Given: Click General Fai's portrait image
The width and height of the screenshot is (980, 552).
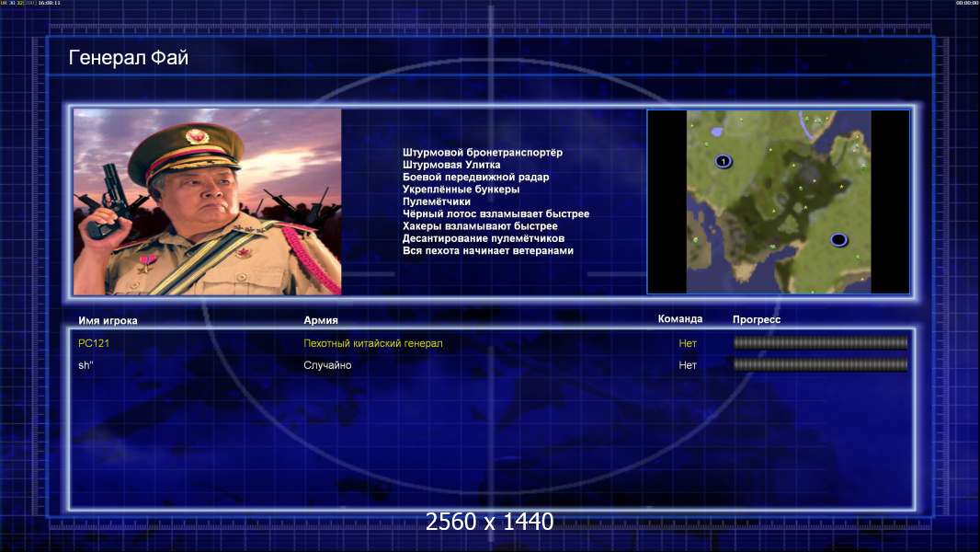Looking at the screenshot, I should (x=208, y=201).
